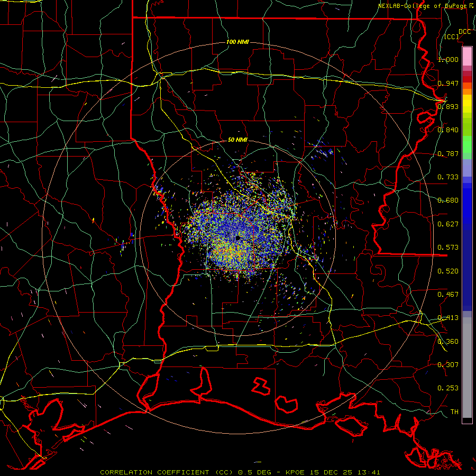The width and height of the screenshot is (476, 476).
Task: Select the 0.467 scale value
Action: tap(448, 294)
